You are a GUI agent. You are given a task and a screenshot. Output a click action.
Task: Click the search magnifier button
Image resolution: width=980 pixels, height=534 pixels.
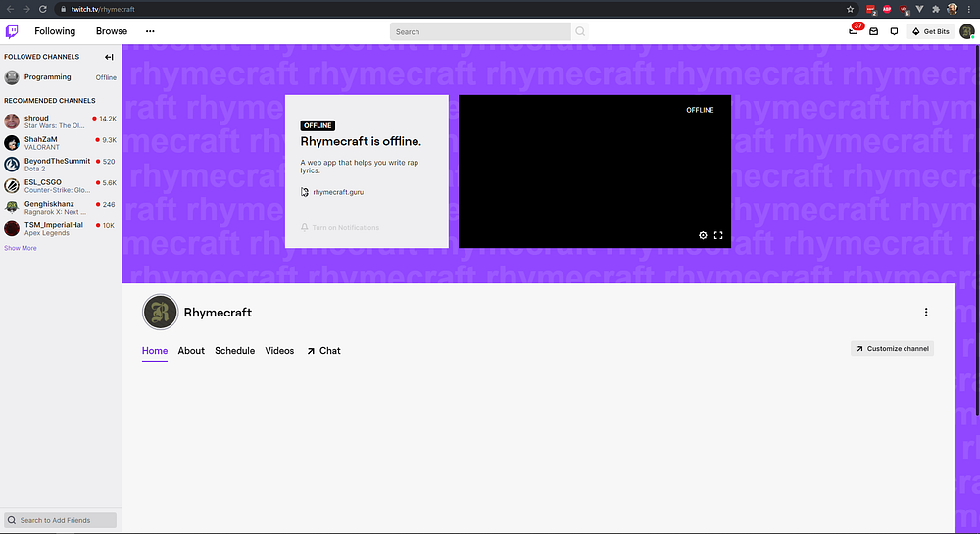(x=580, y=32)
